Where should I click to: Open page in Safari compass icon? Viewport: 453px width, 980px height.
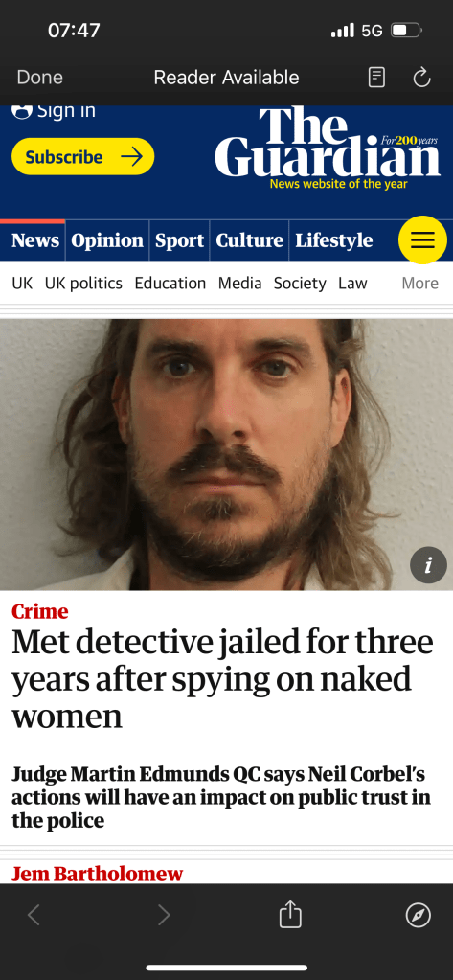tap(418, 916)
